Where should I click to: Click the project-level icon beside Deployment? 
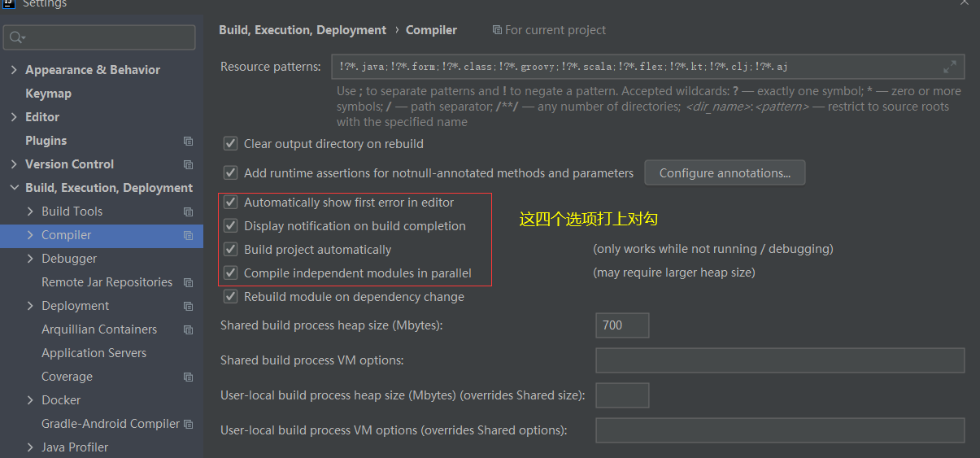pos(189,306)
